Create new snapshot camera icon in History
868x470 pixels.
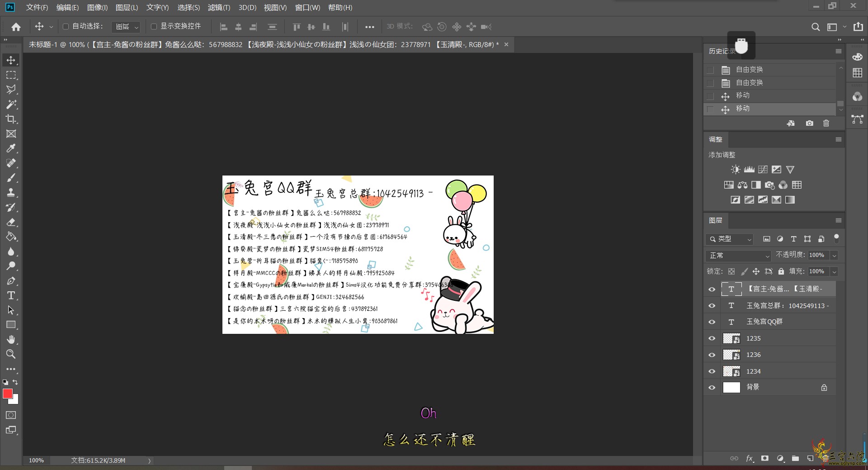coord(809,123)
